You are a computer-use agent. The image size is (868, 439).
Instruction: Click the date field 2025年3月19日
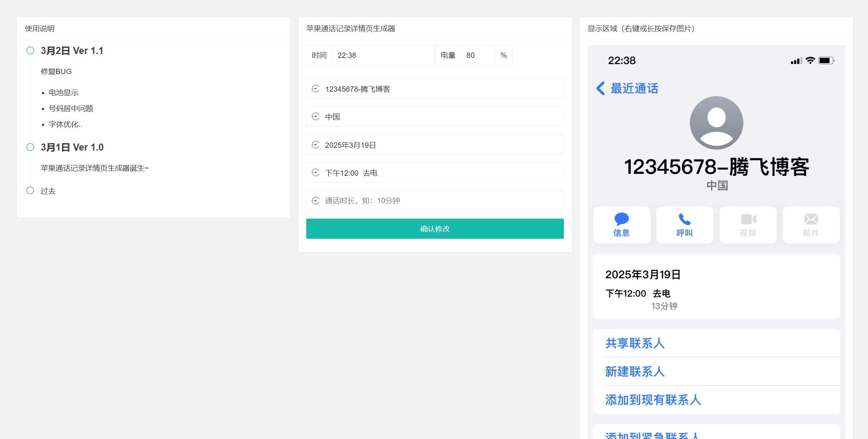click(435, 145)
